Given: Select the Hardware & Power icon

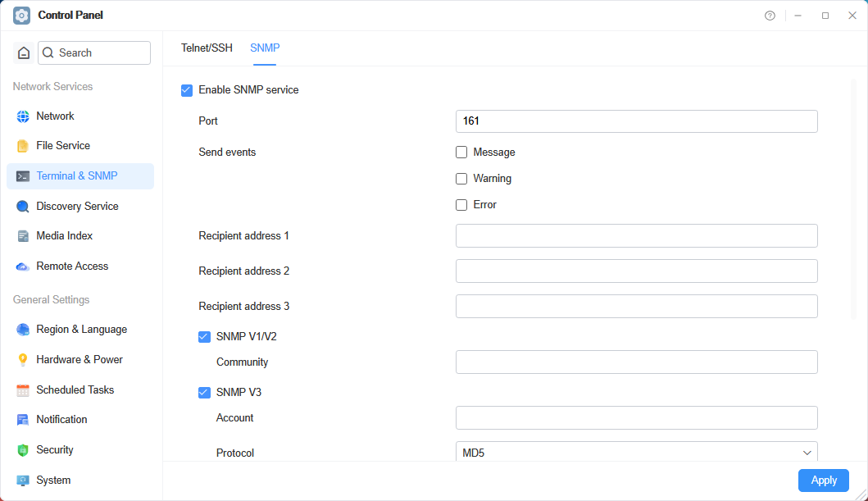Looking at the screenshot, I should (x=23, y=359).
